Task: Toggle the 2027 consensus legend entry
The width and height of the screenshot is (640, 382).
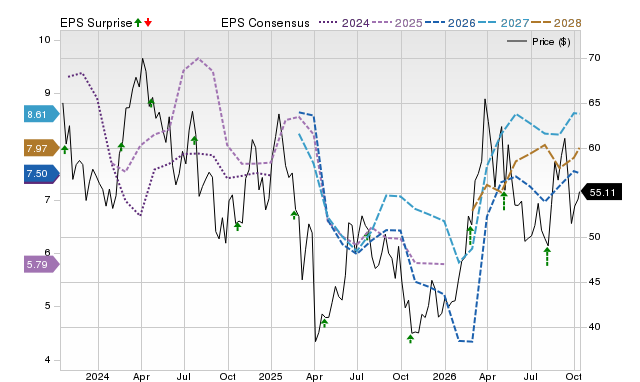Action: [x=503, y=23]
